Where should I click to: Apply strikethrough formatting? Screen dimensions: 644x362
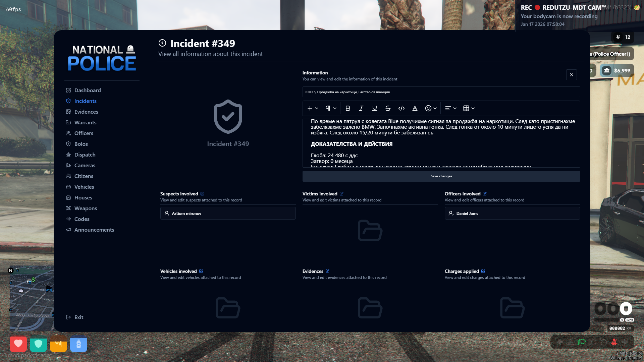[x=388, y=108]
